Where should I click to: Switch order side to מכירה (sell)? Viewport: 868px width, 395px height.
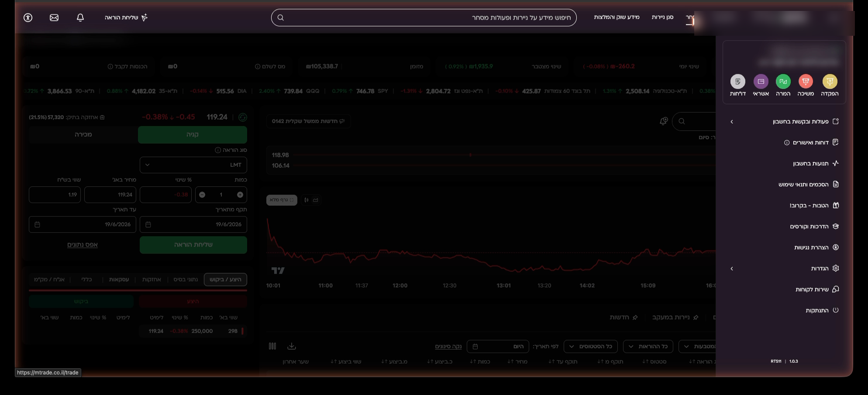[x=83, y=134]
